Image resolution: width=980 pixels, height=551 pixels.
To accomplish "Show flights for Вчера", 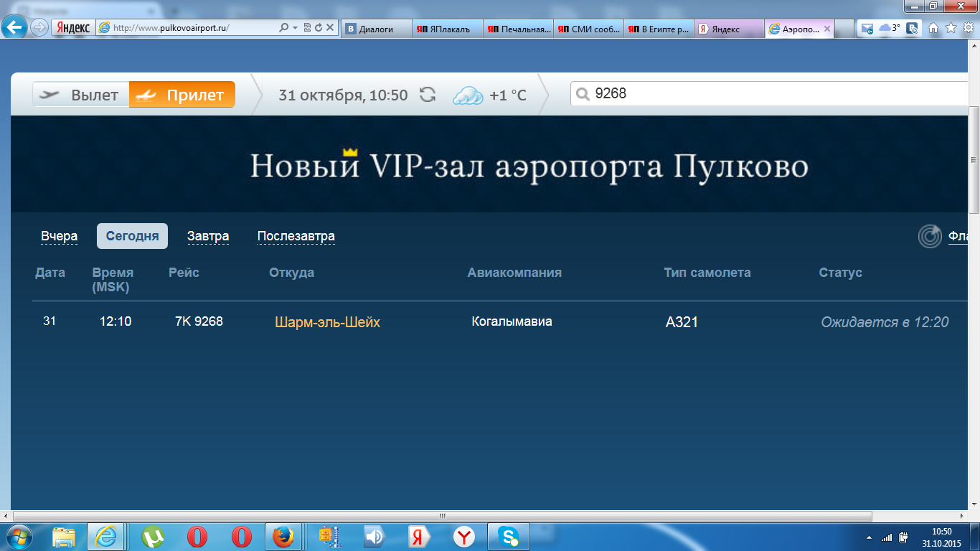I will pos(60,236).
